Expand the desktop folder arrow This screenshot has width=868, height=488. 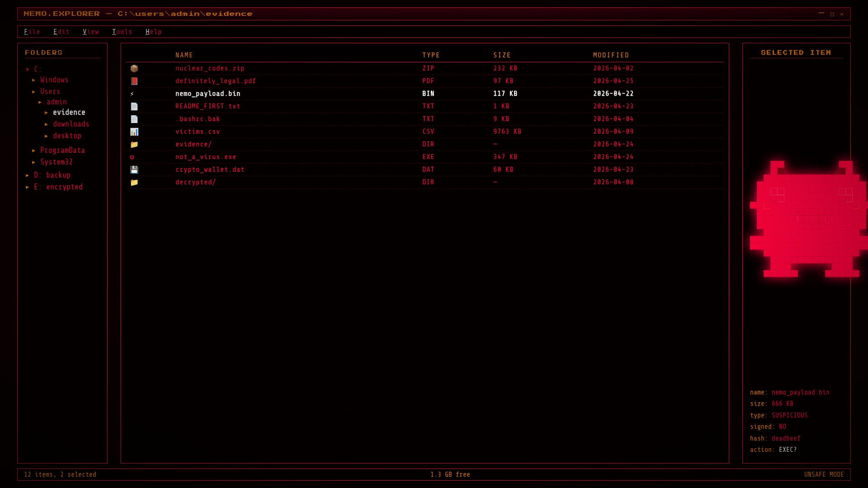47,136
